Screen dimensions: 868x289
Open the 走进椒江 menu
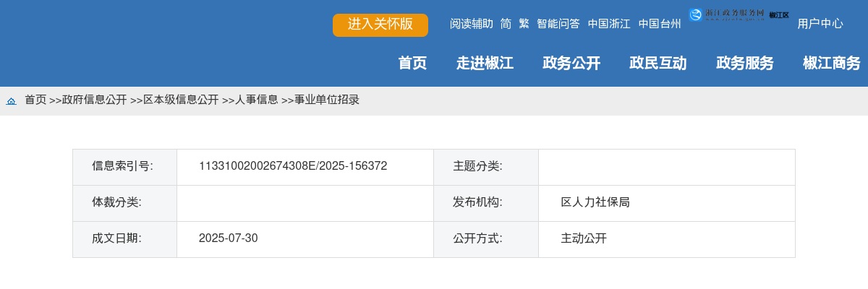pyautogui.click(x=485, y=64)
